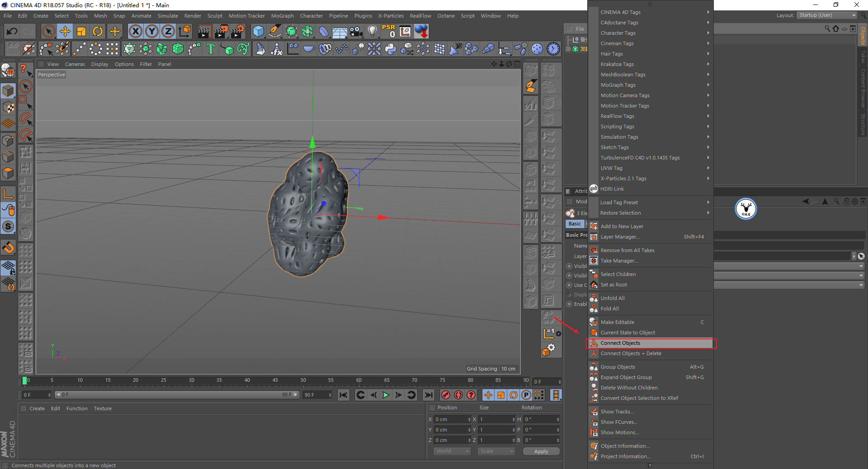The height and width of the screenshot is (469, 868).
Task: Click the Size Y input field
Action: pos(497,430)
